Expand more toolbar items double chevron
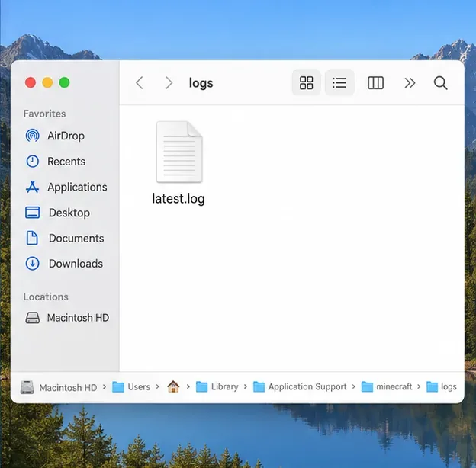Viewport: 476px width, 468px height. pyautogui.click(x=410, y=82)
